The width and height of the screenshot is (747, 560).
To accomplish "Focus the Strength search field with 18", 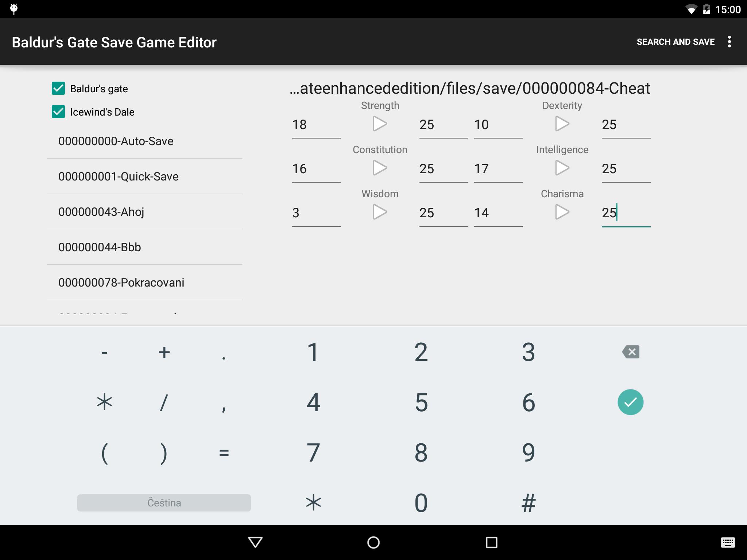I will [x=316, y=125].
